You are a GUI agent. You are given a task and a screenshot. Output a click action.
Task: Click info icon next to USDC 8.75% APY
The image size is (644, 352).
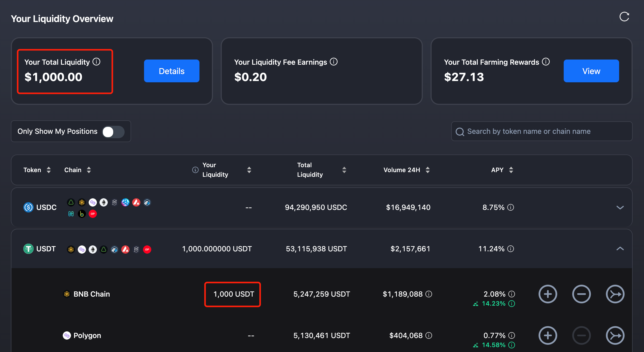click(x=511, y=207)
